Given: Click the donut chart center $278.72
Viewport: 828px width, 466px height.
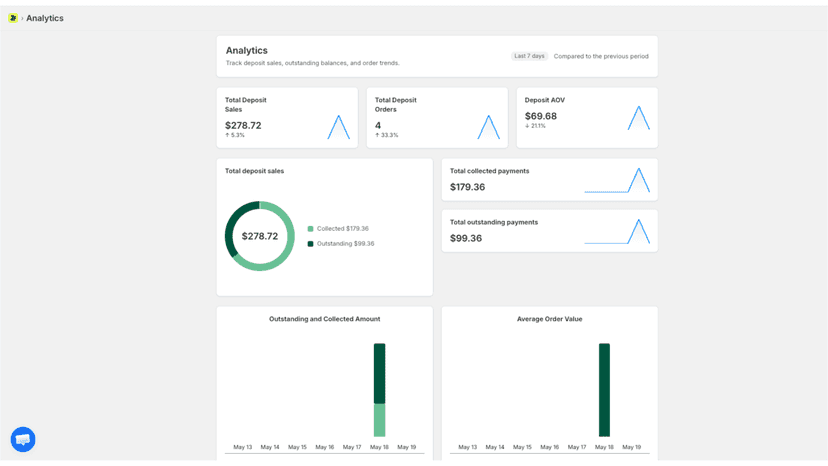Looking at the screenshot, I should click(260, 236).
